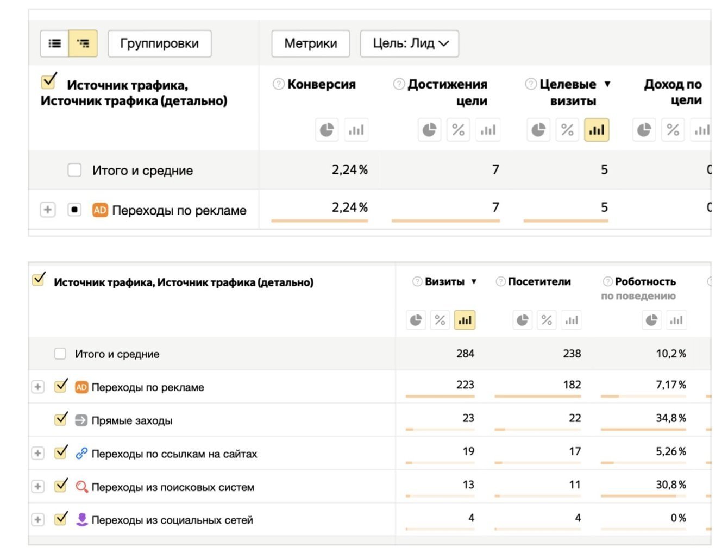
Task: Click pie chart icon under Визиты
Action: [416, 320]
